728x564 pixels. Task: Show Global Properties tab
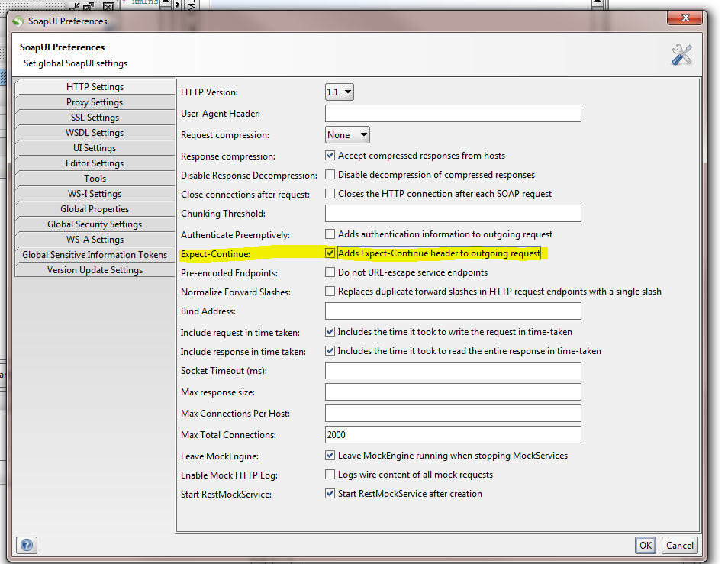pos(95,209)
